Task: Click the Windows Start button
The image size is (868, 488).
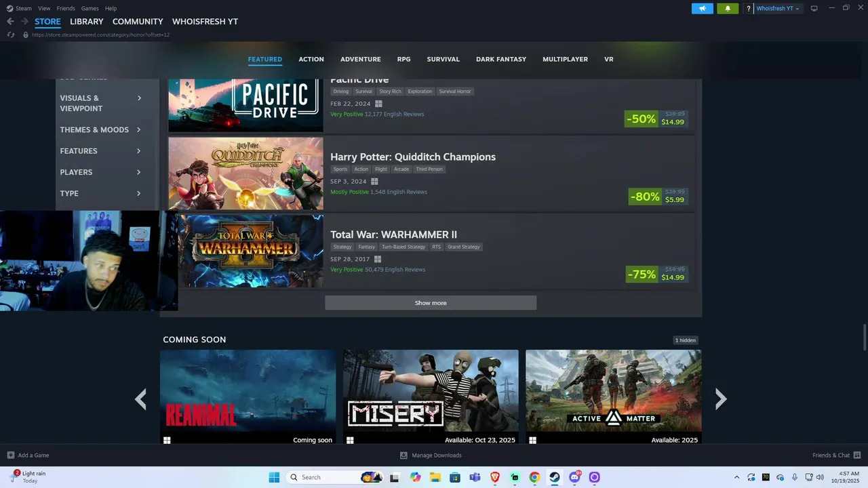Action: click(x=274, y=477)
